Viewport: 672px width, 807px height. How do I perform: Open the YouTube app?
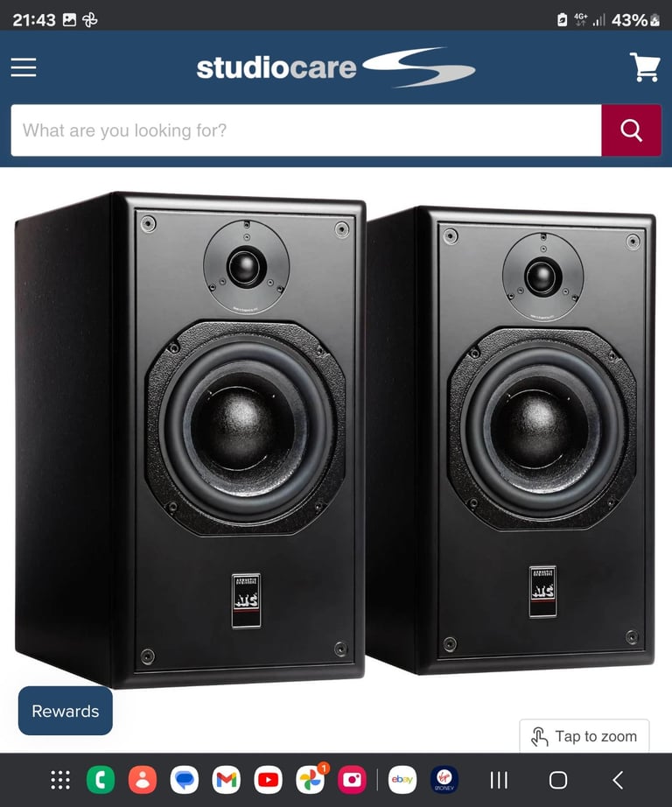coord(268,780)
